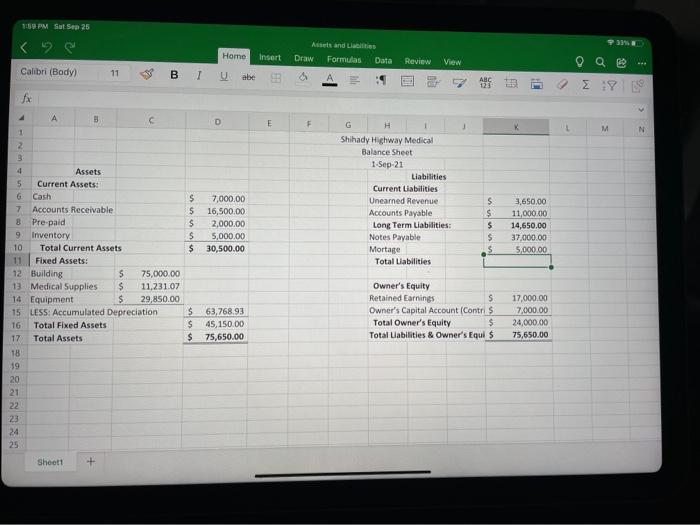The height and width of the screenshot is (525, 700).
Task: Select the LESS: Accumulated Depreciation label
Action: tap(94, 312)
